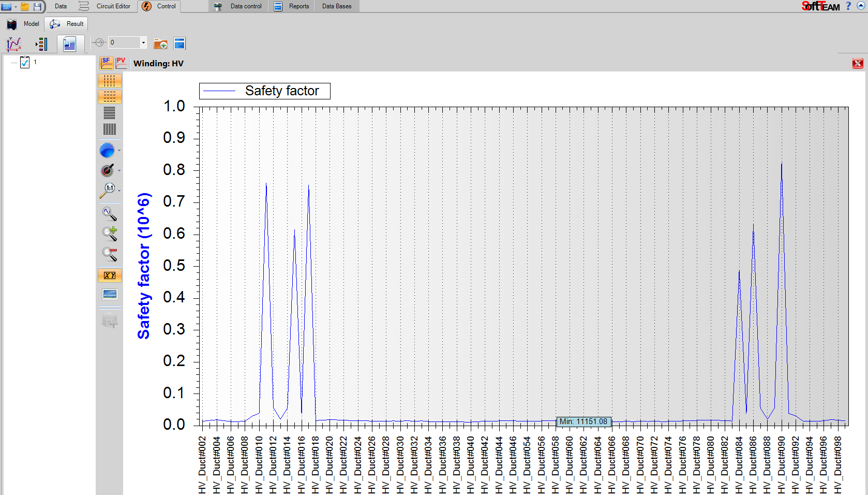868x495 pixels.
Task: Select the Control tab
Action: coord(159,6)
